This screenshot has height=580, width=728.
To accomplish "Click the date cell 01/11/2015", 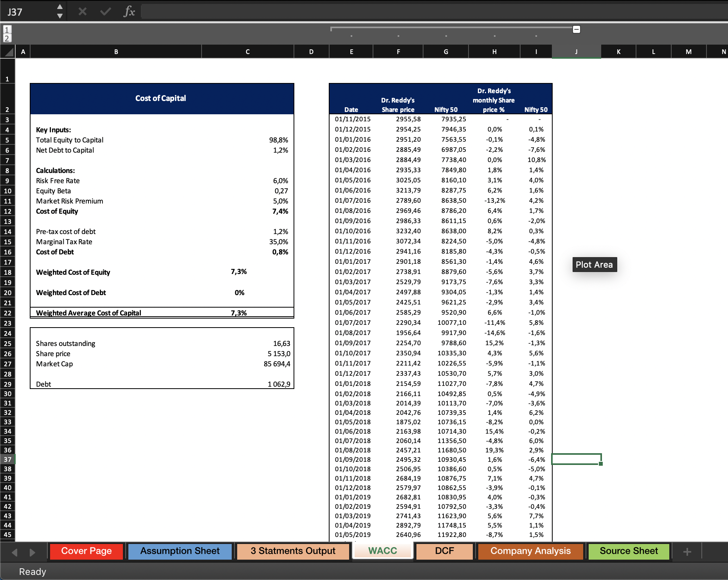I will [x=352, y=119].
